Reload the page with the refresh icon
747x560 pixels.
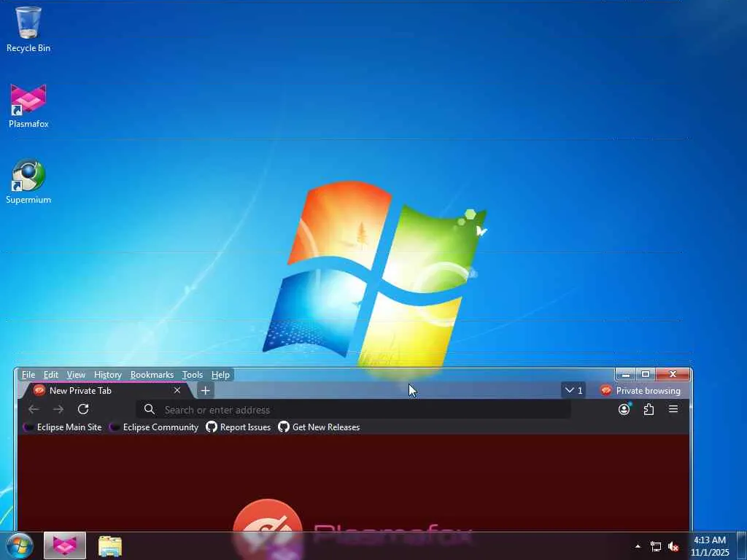tap(83, 410)
